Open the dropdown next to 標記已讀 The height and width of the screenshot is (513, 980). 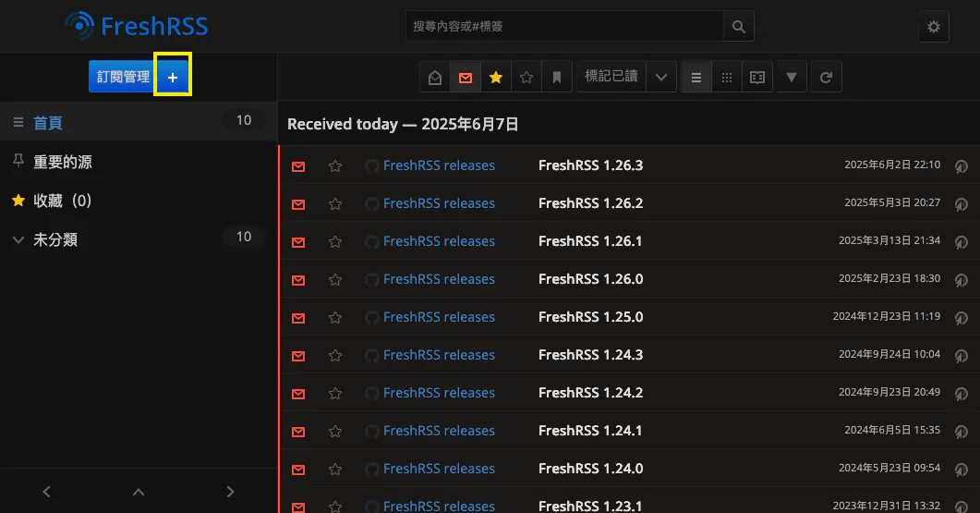tap(660, 77)
